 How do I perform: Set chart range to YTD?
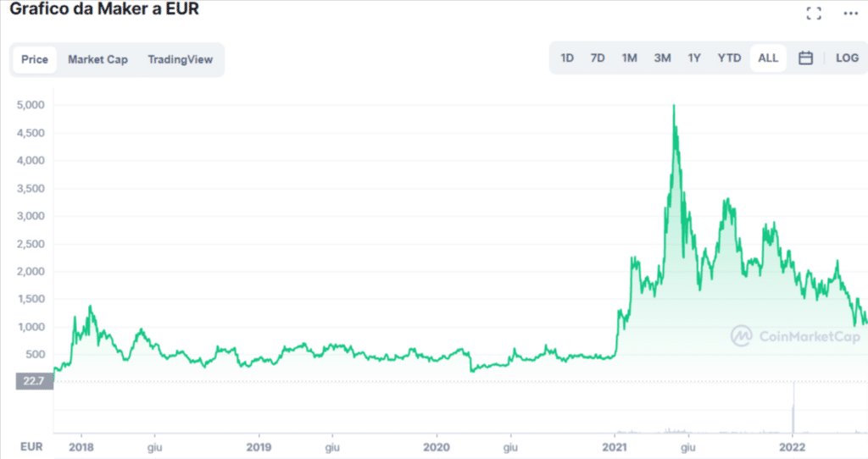coord(729,58)
